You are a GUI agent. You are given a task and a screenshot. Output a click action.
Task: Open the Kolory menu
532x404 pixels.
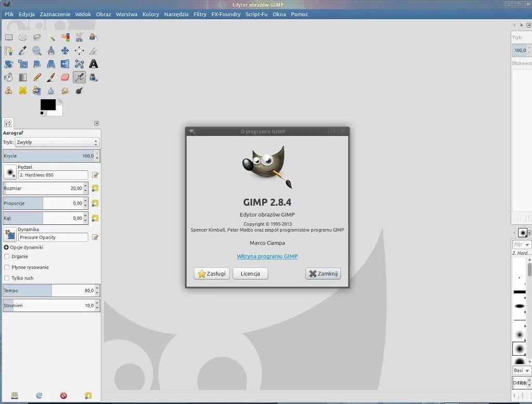point(151,14)
